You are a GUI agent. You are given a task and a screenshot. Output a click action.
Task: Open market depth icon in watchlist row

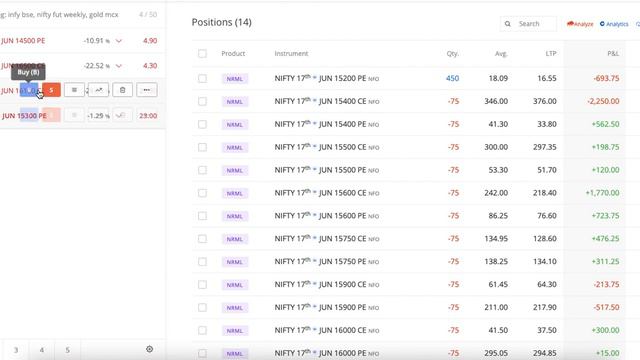74,90
